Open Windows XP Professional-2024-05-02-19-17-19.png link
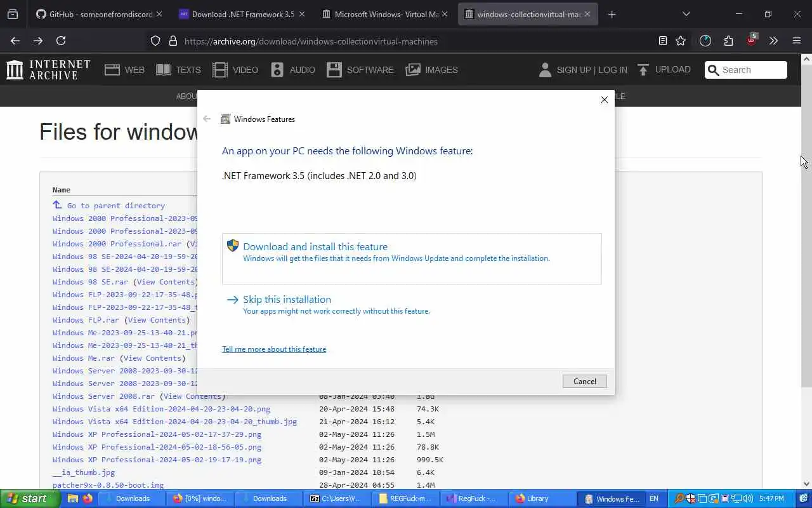The width and height of the screenshot is (812, 508). point(157,460)
